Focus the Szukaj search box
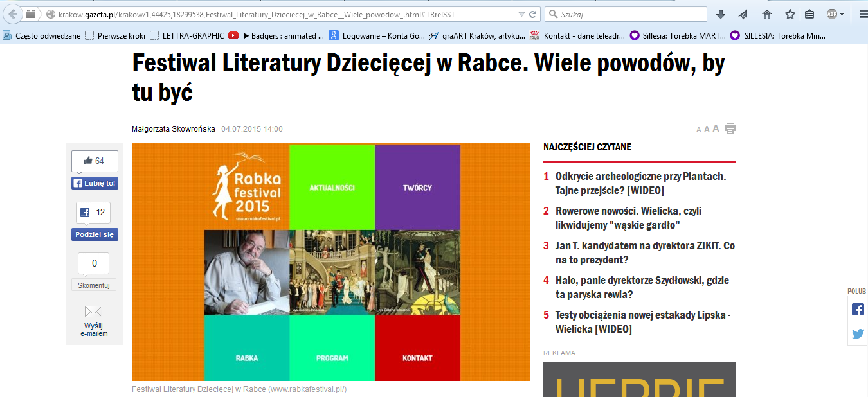Viewport: 868px width, 397px height. point(626,14)
